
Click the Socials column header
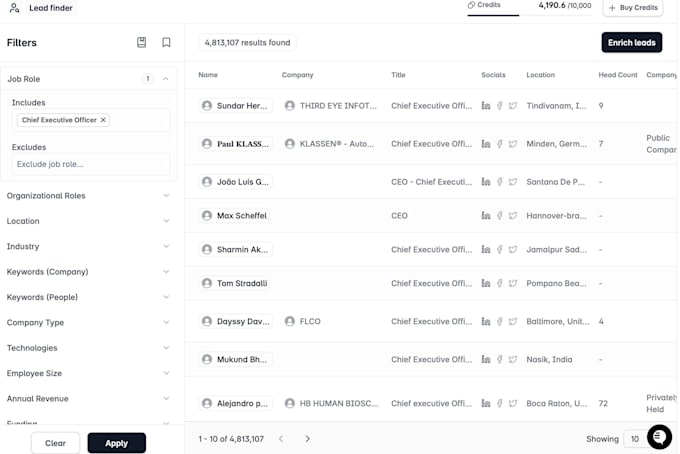493,75
